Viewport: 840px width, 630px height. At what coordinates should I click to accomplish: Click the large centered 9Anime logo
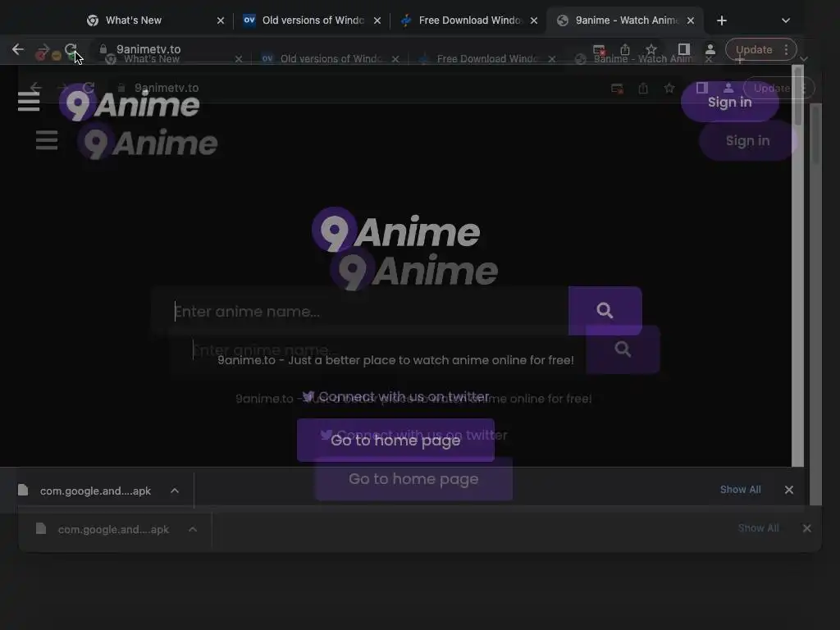pos(396,231)
